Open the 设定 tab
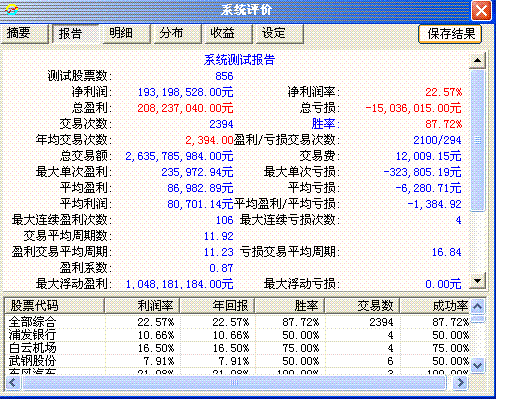 279,33
